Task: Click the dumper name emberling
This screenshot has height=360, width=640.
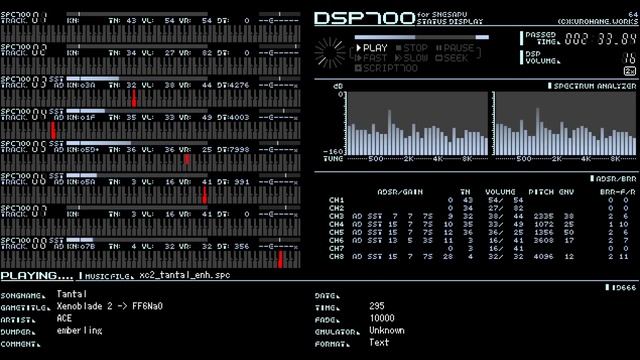Action: 79,331
